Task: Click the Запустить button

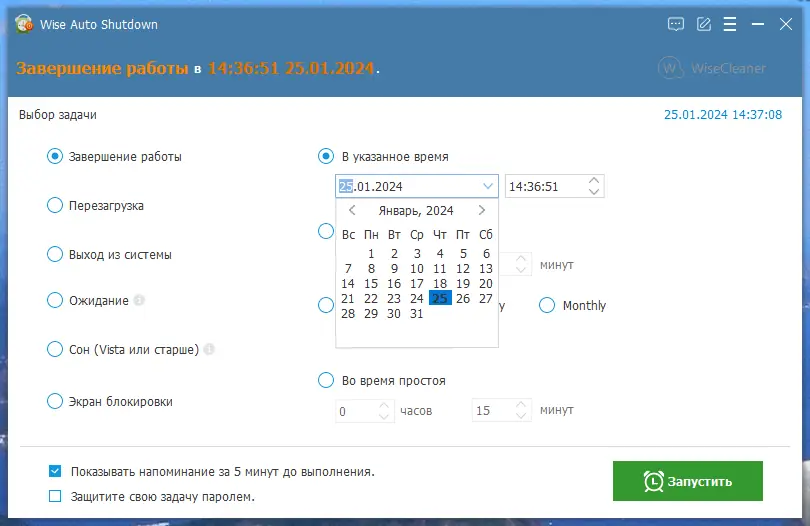Action: coord(688,481)
